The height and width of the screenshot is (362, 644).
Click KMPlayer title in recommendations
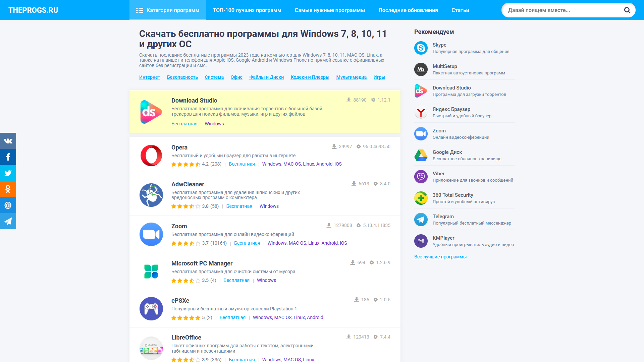(x=443, y=238)
